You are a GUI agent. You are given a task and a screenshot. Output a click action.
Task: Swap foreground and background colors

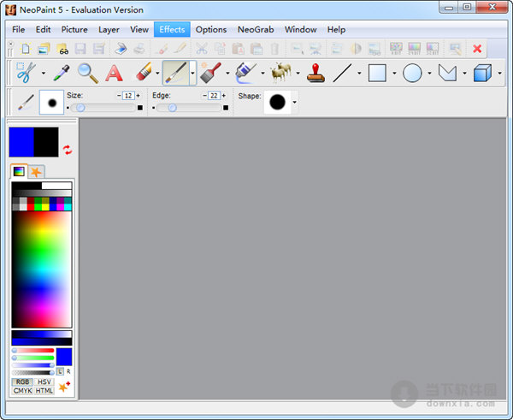click(x=68, y=150)
